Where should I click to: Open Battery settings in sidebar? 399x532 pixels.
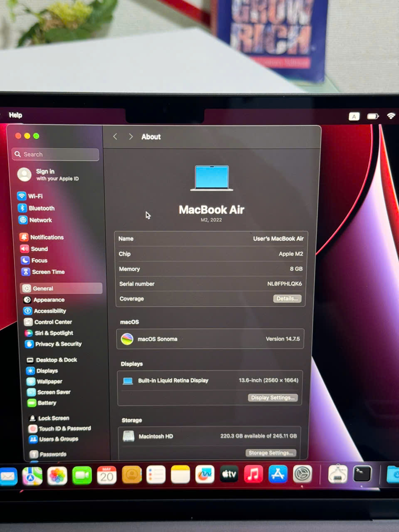42,402
